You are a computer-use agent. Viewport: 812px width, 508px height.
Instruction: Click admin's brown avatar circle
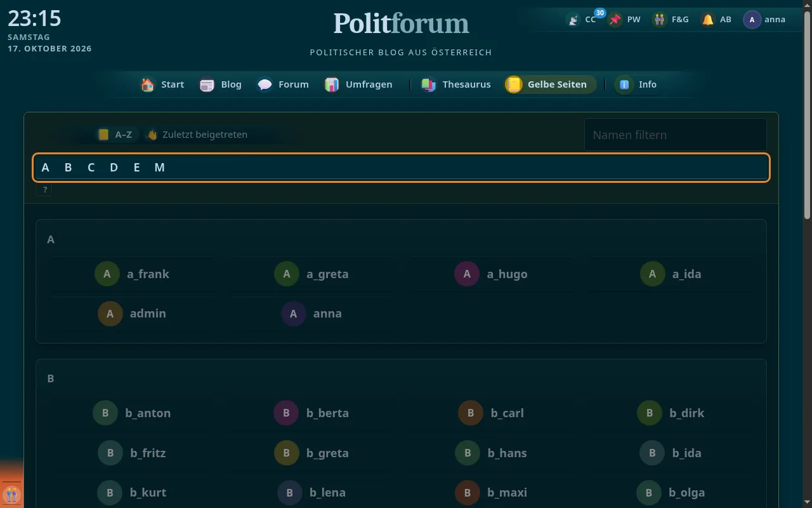pos(110,314)
